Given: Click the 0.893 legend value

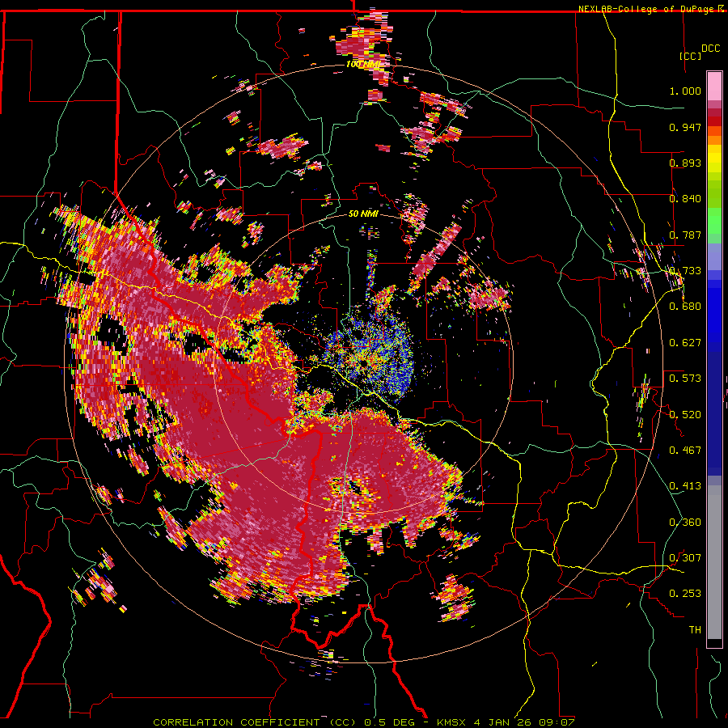Looking at the screenshot, I should tap(685, 163).
